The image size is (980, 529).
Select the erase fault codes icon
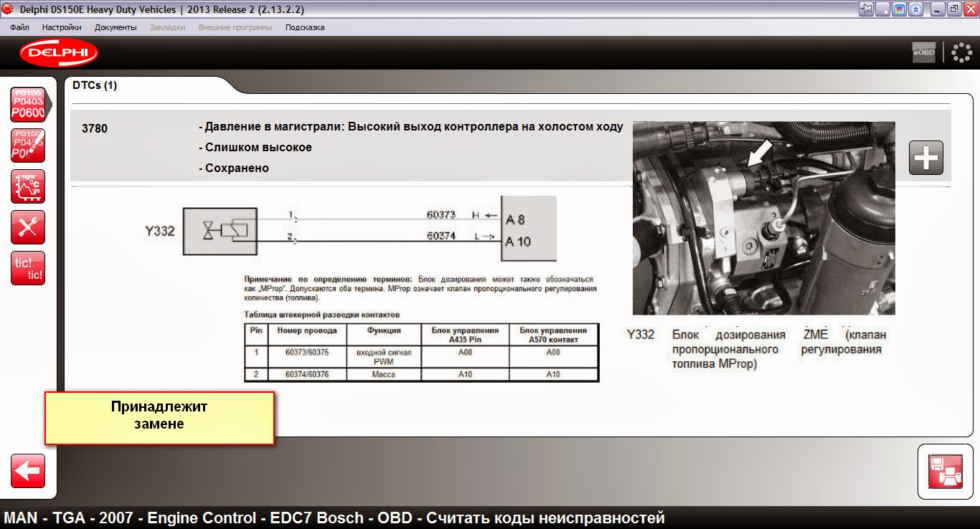click(x=28, y=146)
